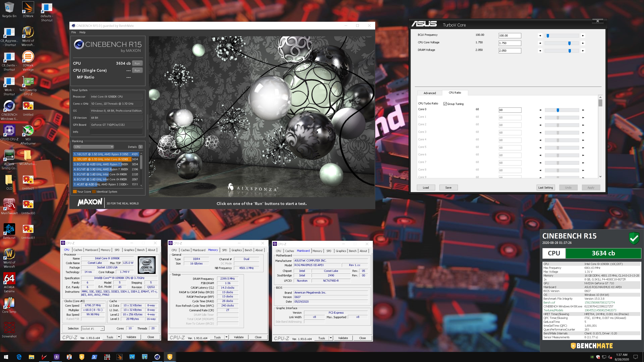This screenshot has width=644, height=362.
Task: Open the MemTweakIt desktop icon
Action: pos(9,207)
